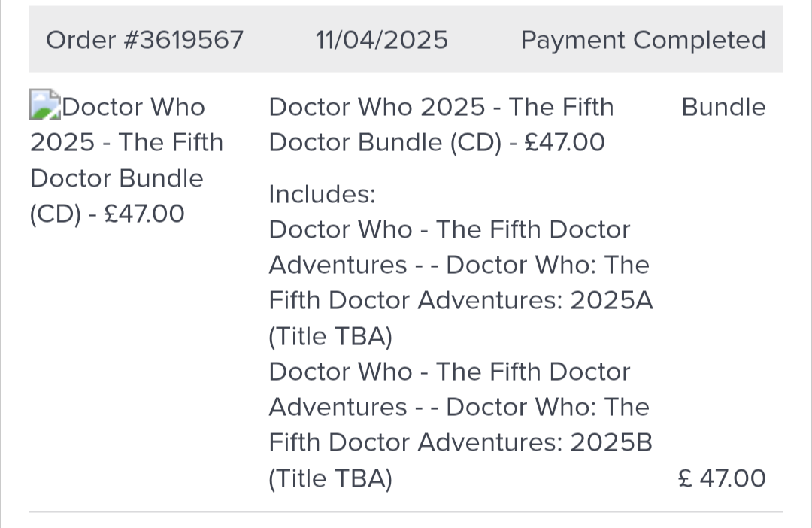
Task: Click the divider line below the order
Action: pos(406,512)
